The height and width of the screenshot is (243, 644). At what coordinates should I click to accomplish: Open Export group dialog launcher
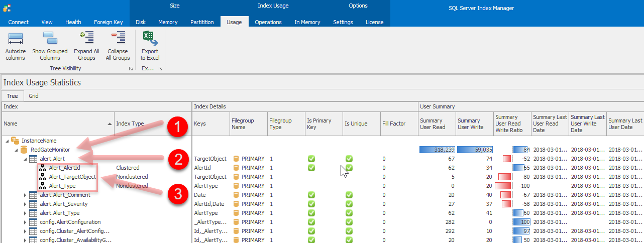(161, 68)
